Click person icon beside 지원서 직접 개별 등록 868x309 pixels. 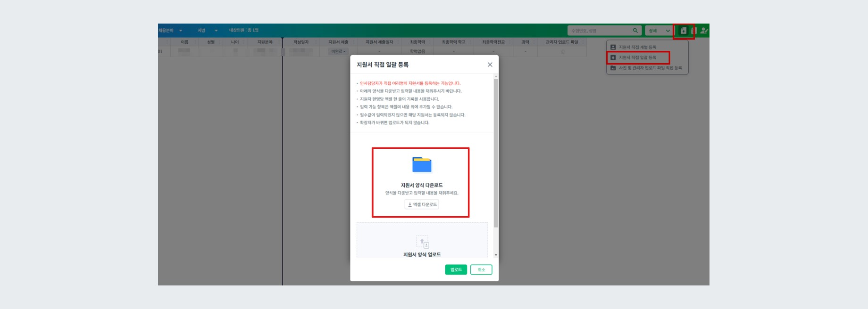(613, 47)
